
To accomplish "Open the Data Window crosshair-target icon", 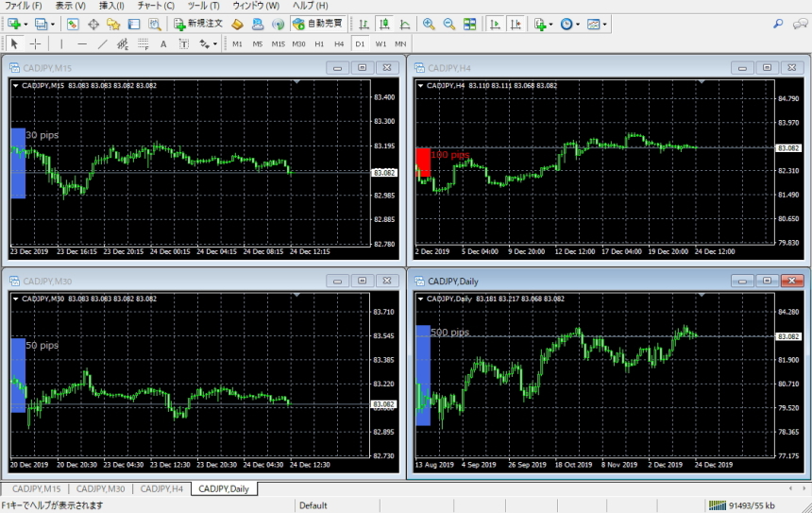I will pos(93,24).
